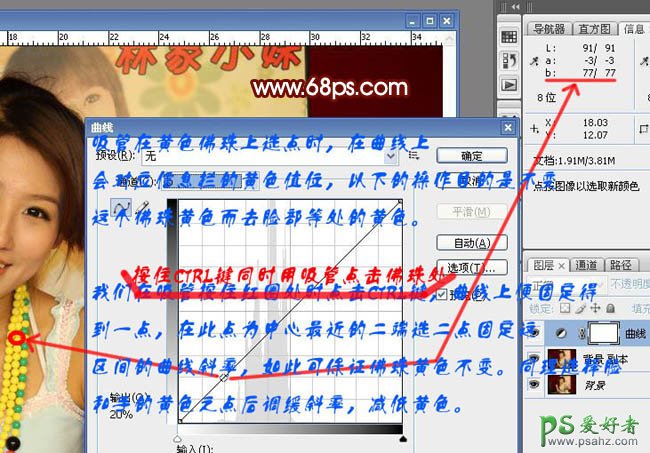Switch to the 路径 paths tab
Image resolution: width=650 pixels, height=453 pixels.
[x=620, y=265]
